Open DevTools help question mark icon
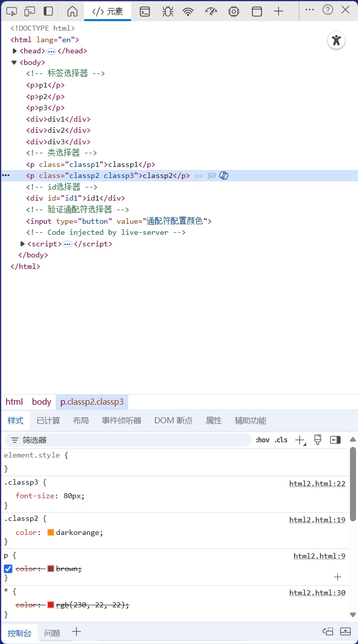The width and height of the screenshot is (358, 644). [328, 10]
